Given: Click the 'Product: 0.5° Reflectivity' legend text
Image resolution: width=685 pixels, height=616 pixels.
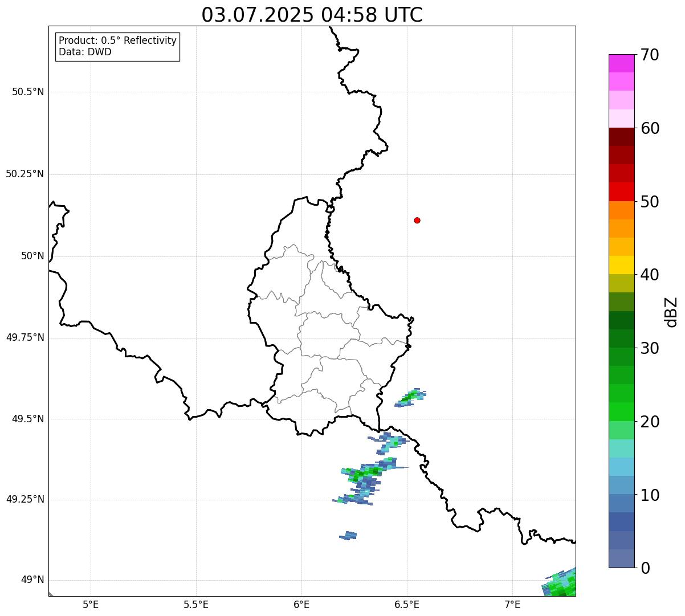Looking at the screenshot, I should [117, 40].
